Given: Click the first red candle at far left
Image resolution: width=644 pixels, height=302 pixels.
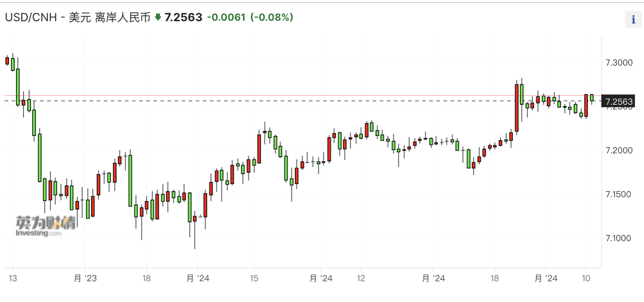Looking at the screenshot, I should 7,60.
